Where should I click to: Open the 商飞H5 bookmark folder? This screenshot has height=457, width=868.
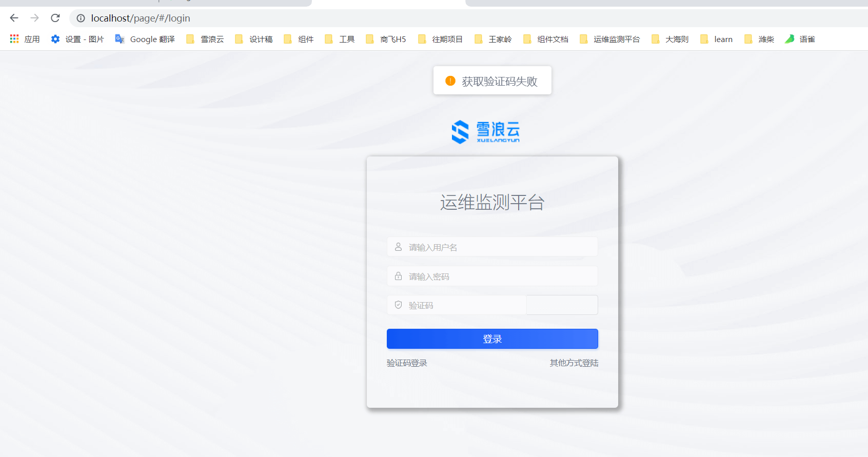pyautogui.click(x=386, y=39)
